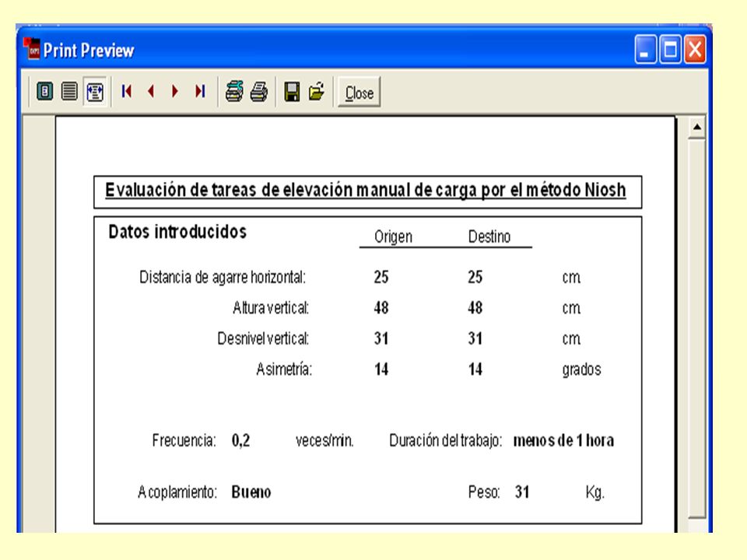The width and height of the screenshot is (747, 560).
Task: Click the 'Duración del trabajo:' label
Action: [x=445, y=440]
